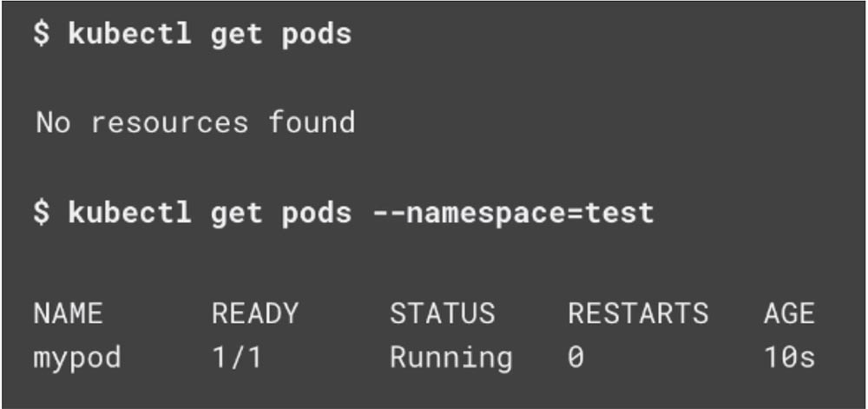Click the NAME column header
868x409 pixels.
pyautogui.click(x=68, y=313)
